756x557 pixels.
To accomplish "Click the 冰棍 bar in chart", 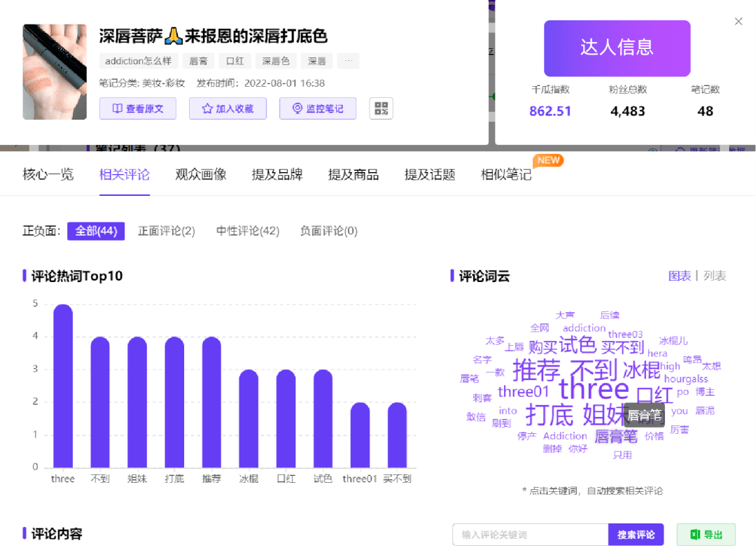I will 248,418.
